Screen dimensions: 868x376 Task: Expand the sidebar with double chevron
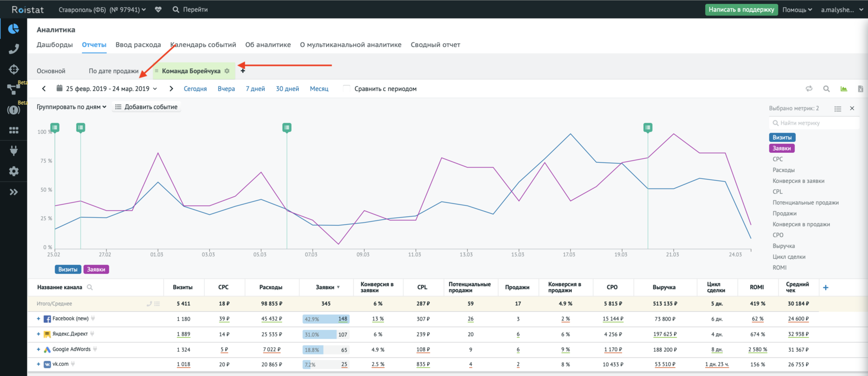(x=13, y=192)
